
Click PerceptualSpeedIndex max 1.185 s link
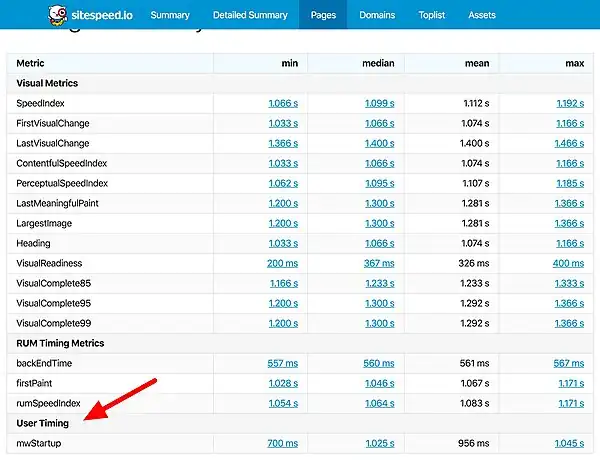(x=568, y=183)
